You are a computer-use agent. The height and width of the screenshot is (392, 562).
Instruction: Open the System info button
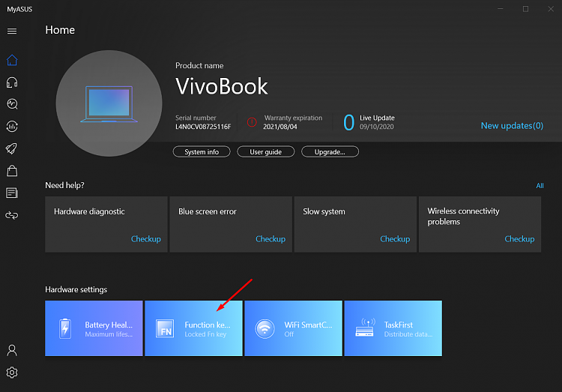[202, 151]
